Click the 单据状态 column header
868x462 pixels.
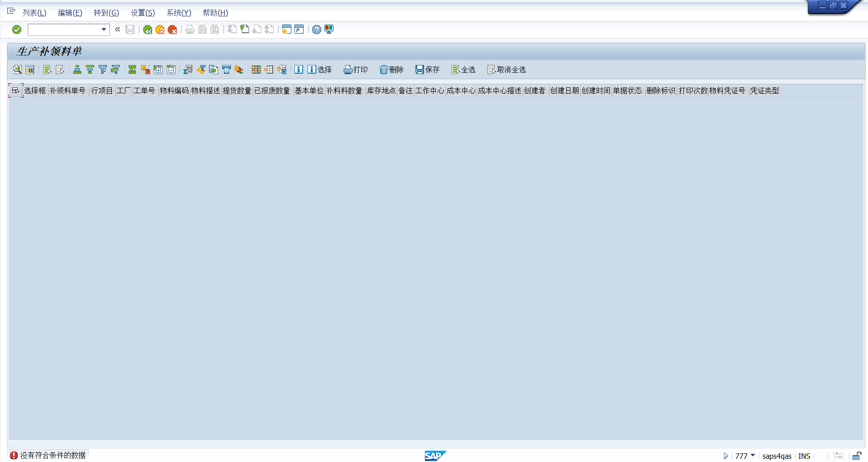point(628,90)
